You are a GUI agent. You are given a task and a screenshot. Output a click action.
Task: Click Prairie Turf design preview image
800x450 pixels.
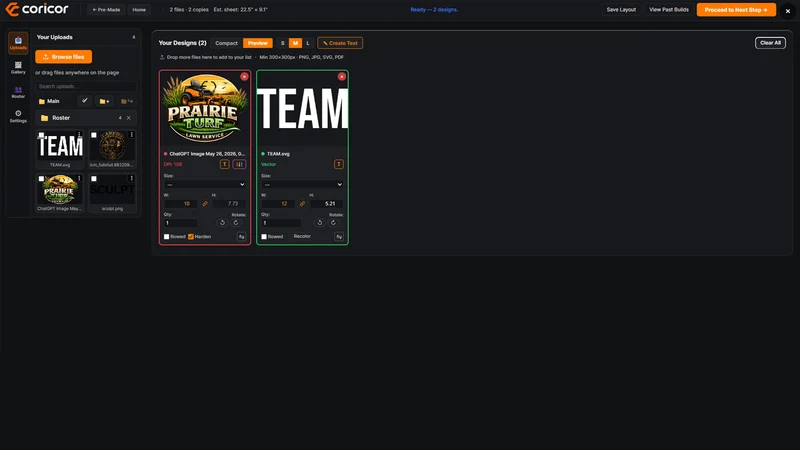click(205, 109)
